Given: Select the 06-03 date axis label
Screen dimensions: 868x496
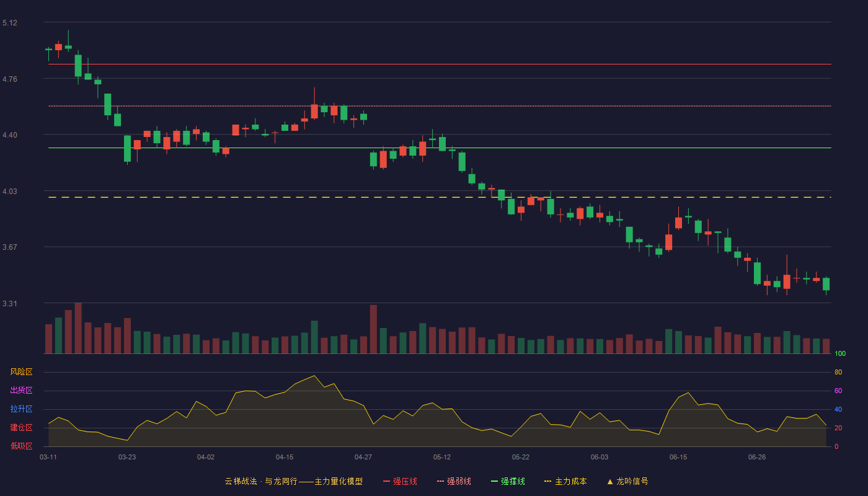Looking at the screenshot, I should point(600,457).
